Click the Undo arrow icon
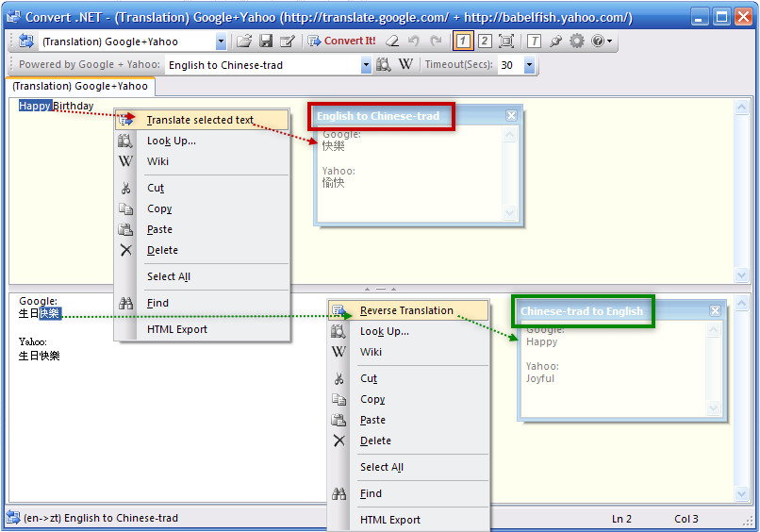This screenshot has width=760, height=532. click(x=413, y=42)
